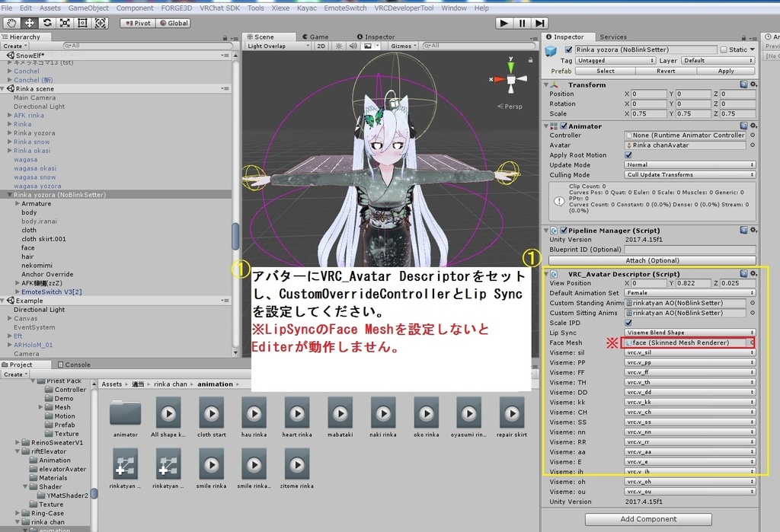Viewport: 780px width, 532px height.
Task: Select the Hand tool in the toolbar
Action: tap(11, 23)
